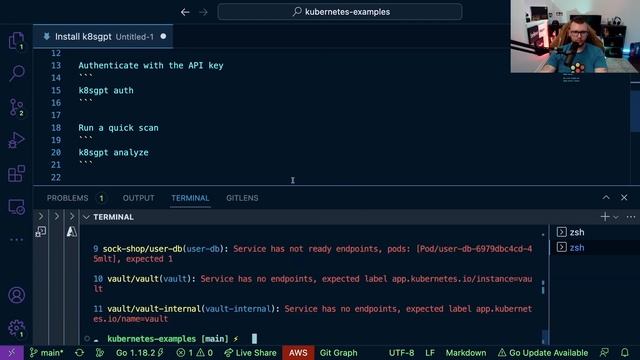
Task: Open notifications bell in status bar
Action: 624,353
